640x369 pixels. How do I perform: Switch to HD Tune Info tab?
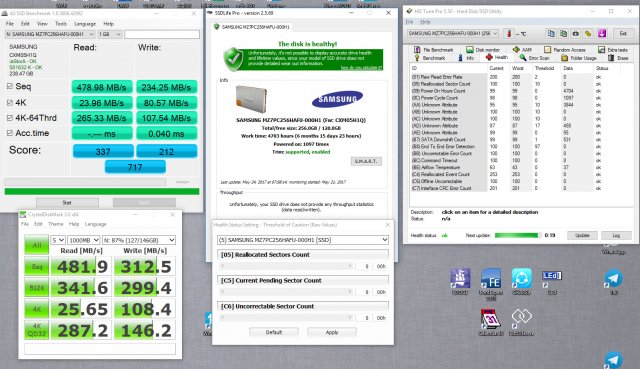[466, 58]
